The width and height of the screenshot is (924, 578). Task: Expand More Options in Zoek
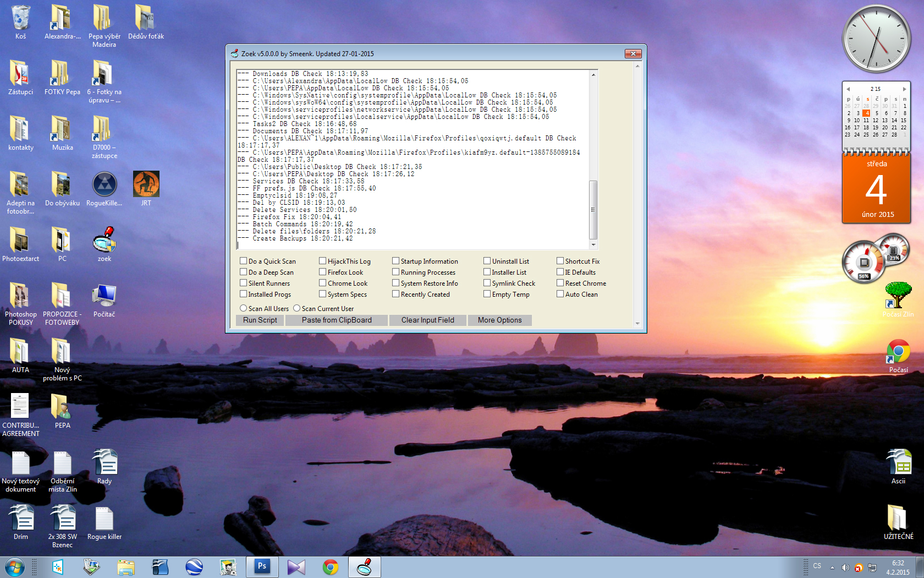499,320
